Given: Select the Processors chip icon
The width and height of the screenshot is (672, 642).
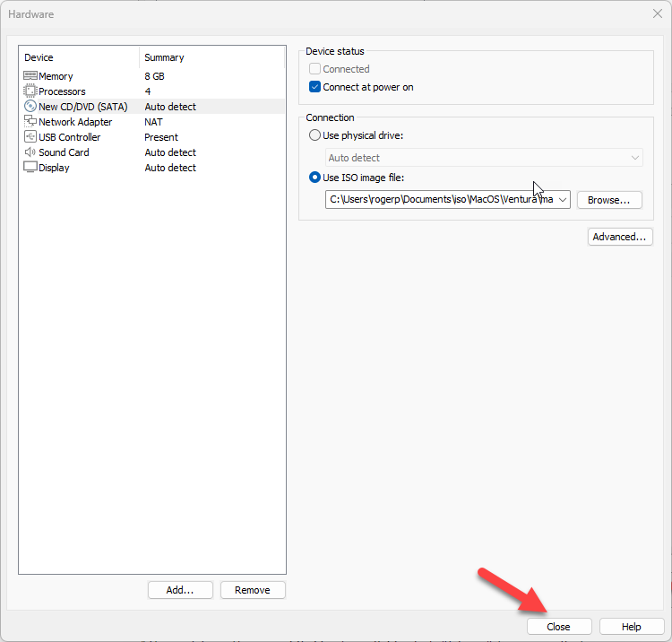Looking at the screenshot, I should click(30, 91).
